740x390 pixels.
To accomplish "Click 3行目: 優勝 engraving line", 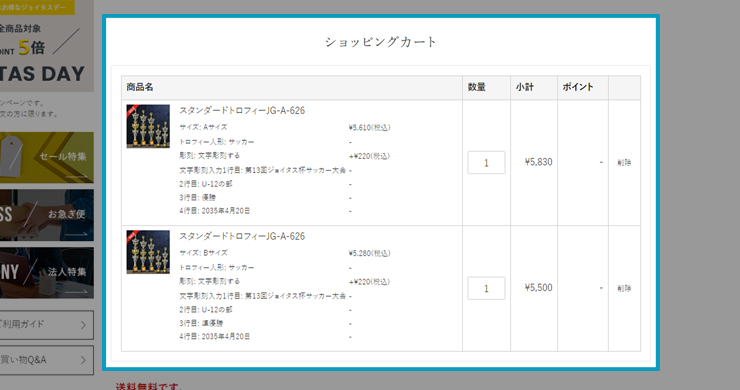I will [197, 198].
